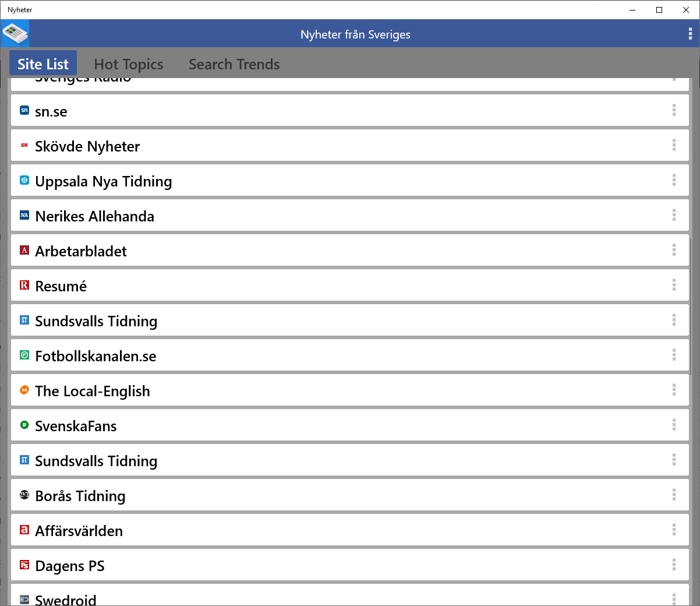Open options menu for SvenskaFans
This screenshot has height=606, width=700.
(674, 425)
